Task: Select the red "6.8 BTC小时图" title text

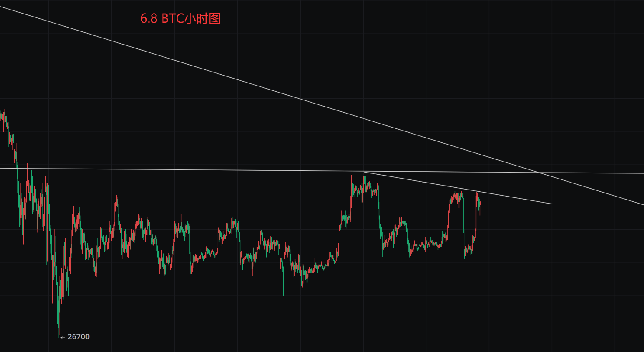Action: (x=180, y=19)
